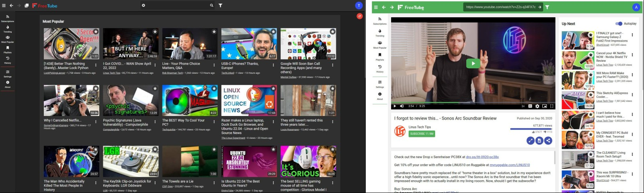Viewport: 644px width, 193px height.
Task: Mute the video volume speaker icon
Action: [402, 106]
